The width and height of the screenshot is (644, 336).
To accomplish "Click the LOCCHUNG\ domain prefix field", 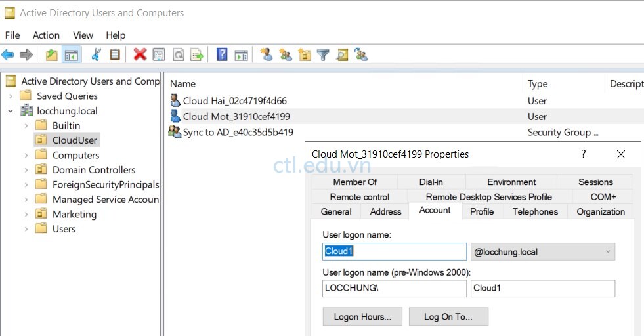I will tap(395, 288).
